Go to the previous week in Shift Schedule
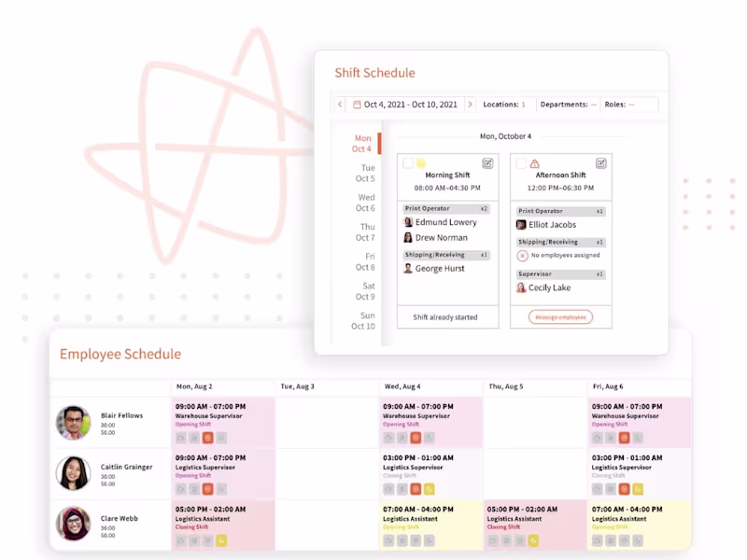Image resolution: width=747 pixels, height=560 pixels. coord(340,105)
